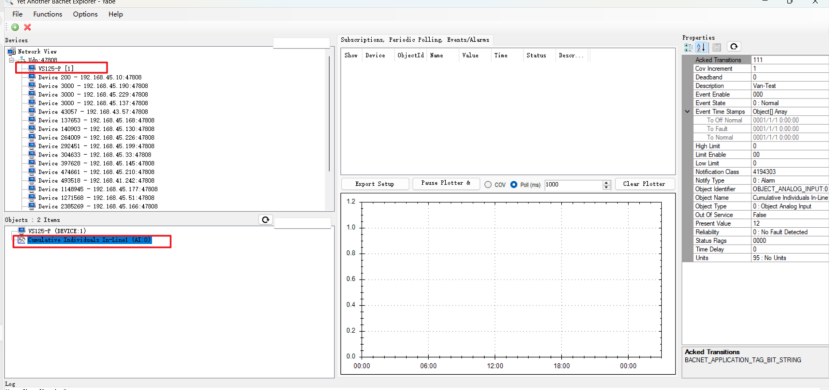Click the Event State value 0 : Normal
The width and height of the screenshot is (830, 390).
[790, 103]
